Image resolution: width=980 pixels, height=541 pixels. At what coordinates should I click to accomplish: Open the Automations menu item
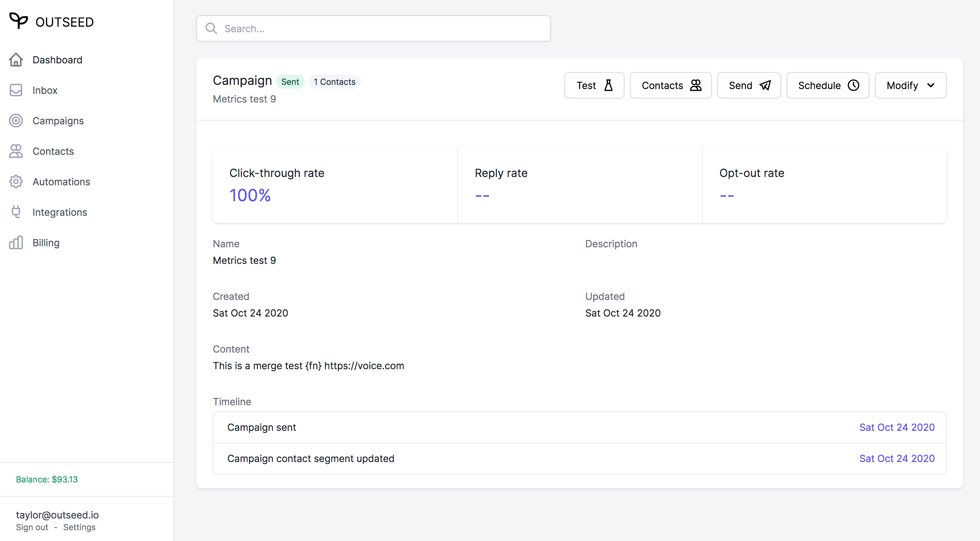click(61, 182)
